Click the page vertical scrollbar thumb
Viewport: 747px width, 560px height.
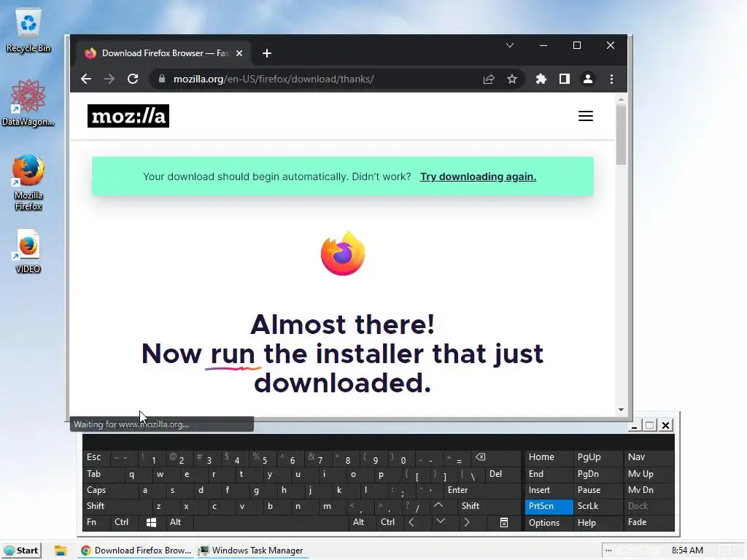point(621,135)
